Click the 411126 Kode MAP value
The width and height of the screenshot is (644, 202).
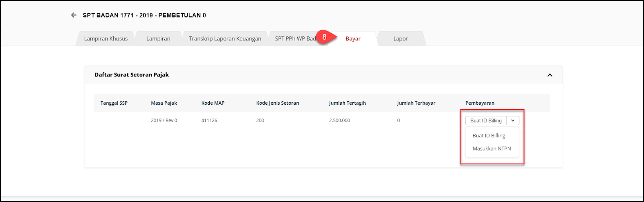[x=209, y=121]
